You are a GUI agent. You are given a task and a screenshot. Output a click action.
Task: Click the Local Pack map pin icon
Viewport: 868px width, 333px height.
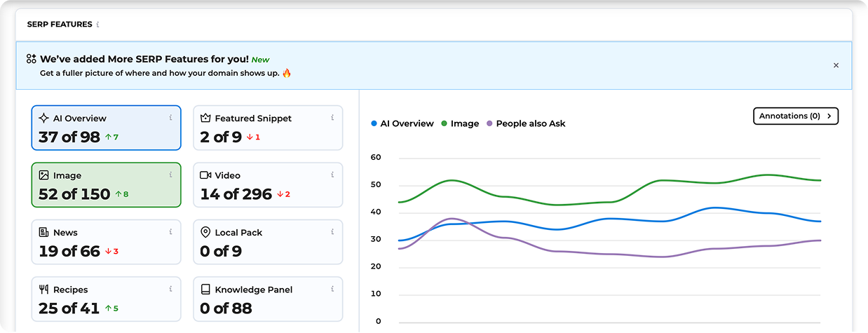(x=205, y=232)
